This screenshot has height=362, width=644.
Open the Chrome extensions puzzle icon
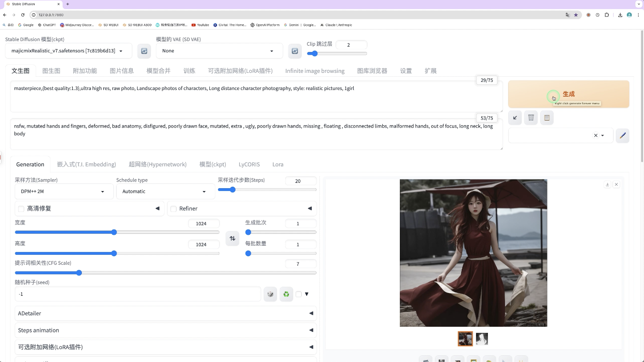tap(607, 15)
